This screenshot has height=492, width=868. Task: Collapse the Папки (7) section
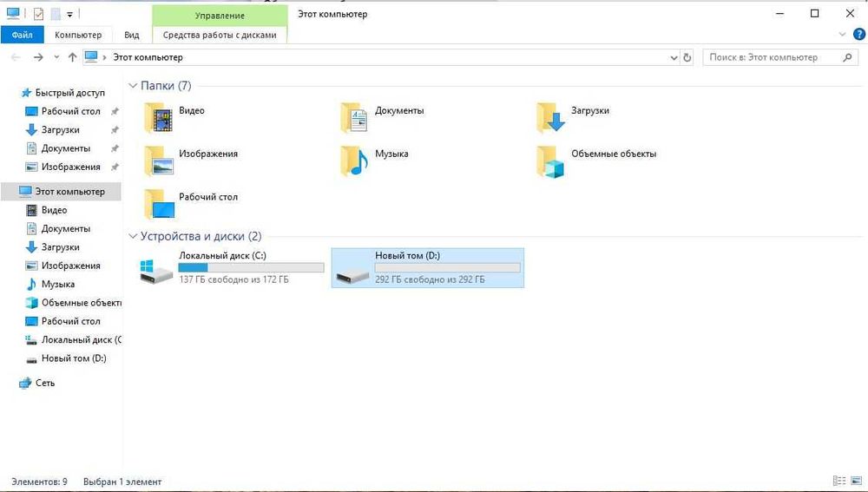[x=132, y=86]
